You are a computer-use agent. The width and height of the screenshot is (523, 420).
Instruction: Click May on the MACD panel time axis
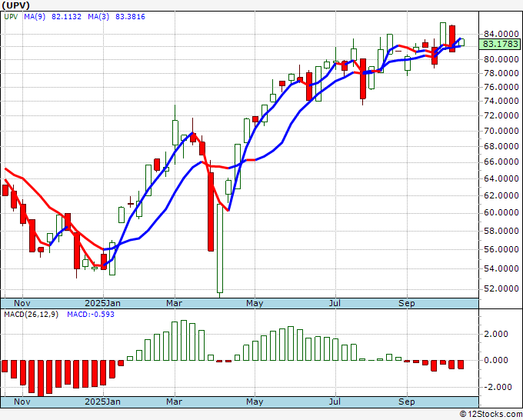coord(255,402)
